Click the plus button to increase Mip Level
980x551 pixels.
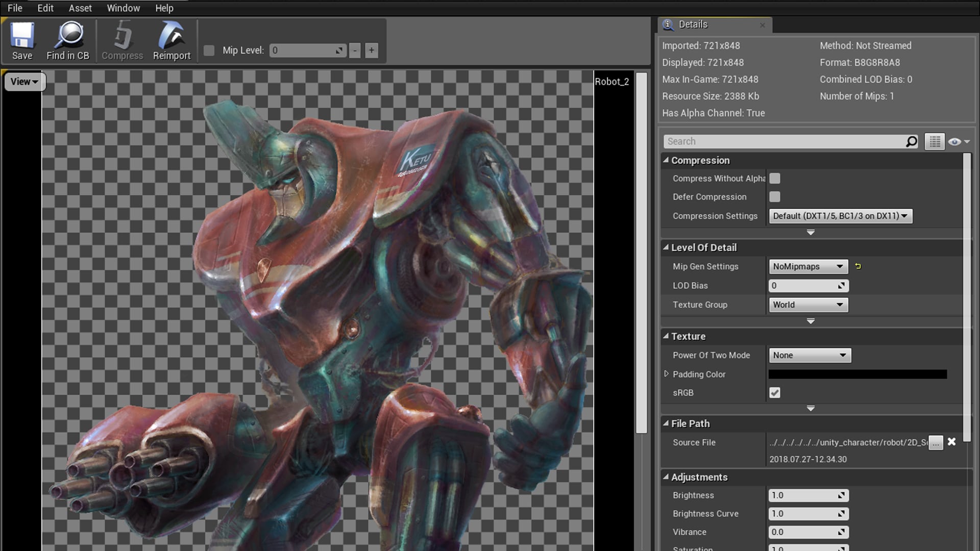tap(371, 50)
